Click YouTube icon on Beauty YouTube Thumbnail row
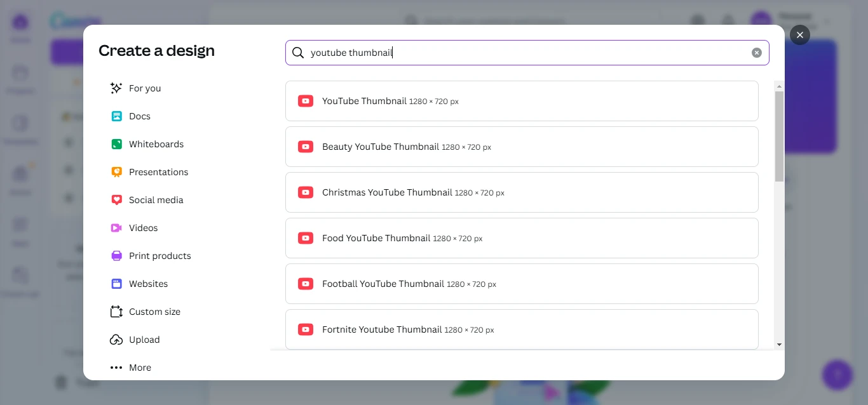 306,147
